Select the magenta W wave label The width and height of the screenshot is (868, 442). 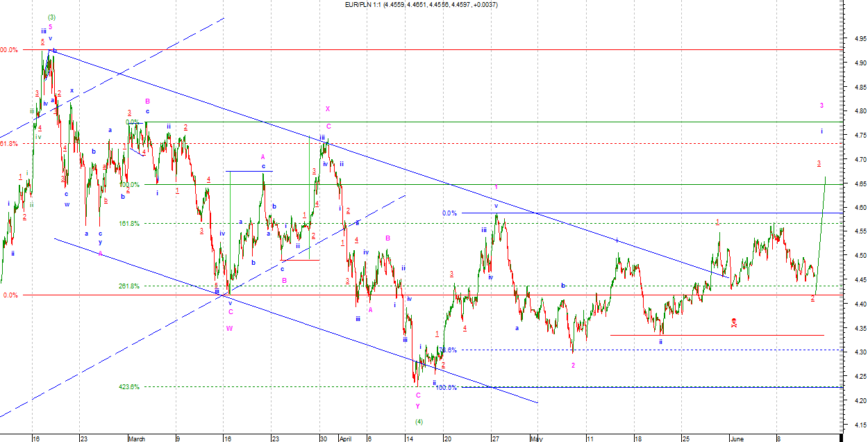pyautogui.click(x=229, y=329)
